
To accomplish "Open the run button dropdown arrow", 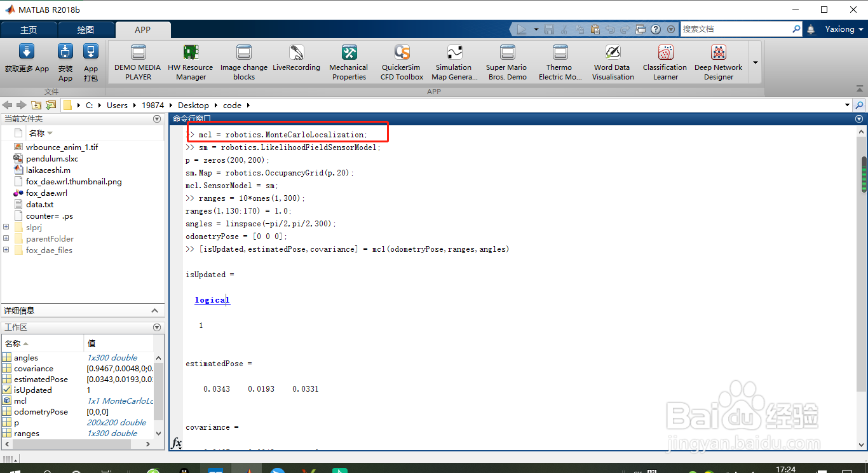I will click(536, 29).
